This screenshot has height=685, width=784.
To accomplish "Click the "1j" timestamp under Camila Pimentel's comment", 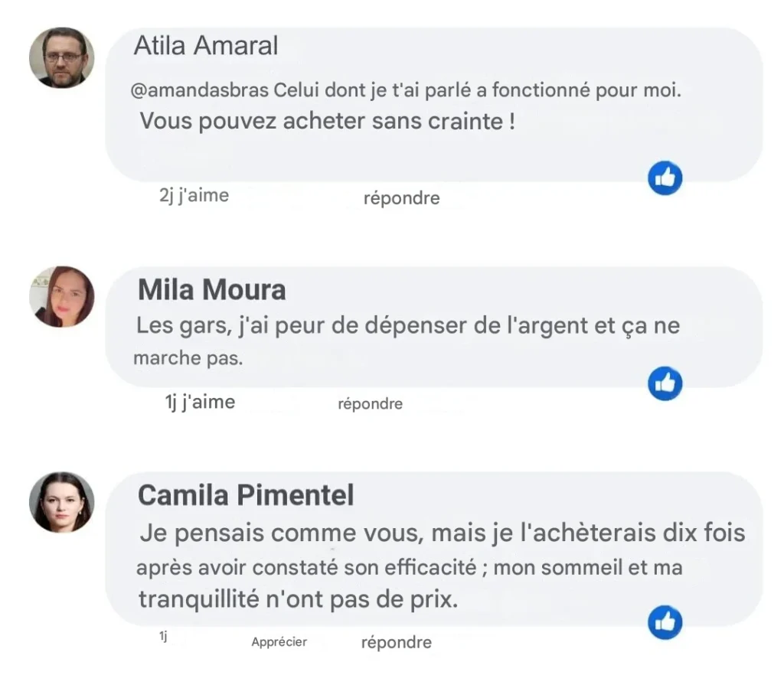I will tap(163, 636).
